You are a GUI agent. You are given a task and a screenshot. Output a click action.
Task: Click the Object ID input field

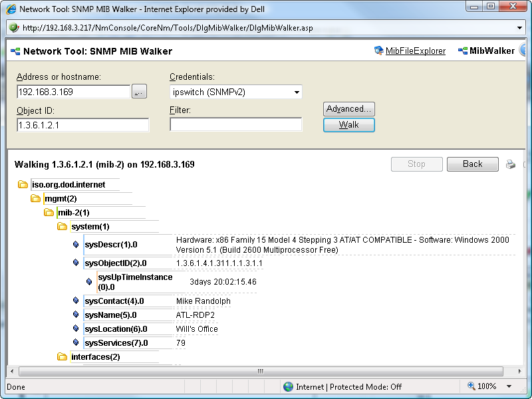click(83, 125)
